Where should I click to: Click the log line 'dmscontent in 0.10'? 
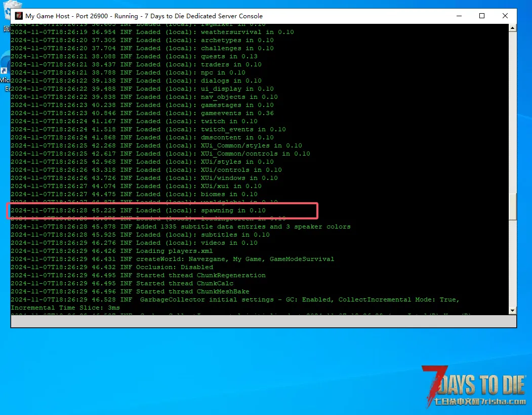pos(142,137)
